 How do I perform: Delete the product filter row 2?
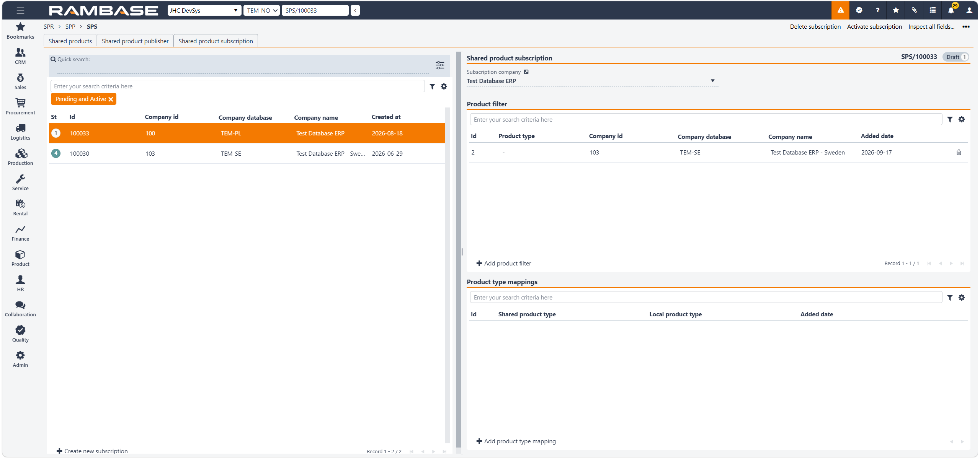(x=959, y=152)
